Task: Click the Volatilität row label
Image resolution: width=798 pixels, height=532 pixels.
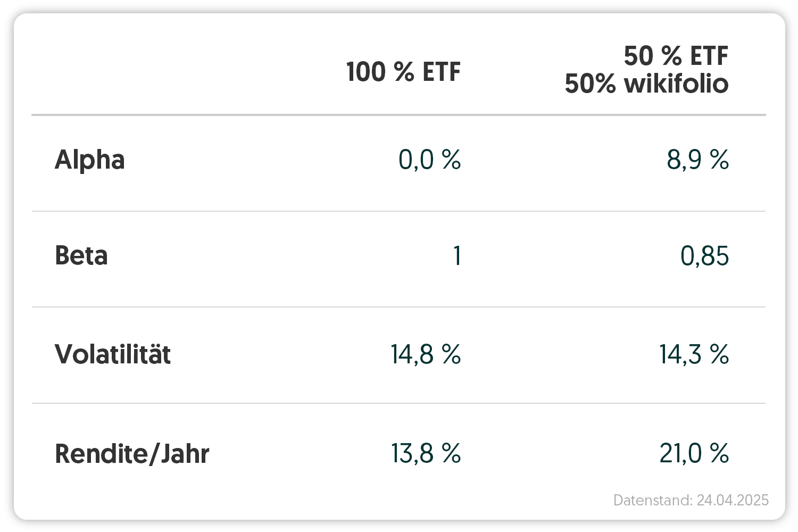Action: [113, 354]
